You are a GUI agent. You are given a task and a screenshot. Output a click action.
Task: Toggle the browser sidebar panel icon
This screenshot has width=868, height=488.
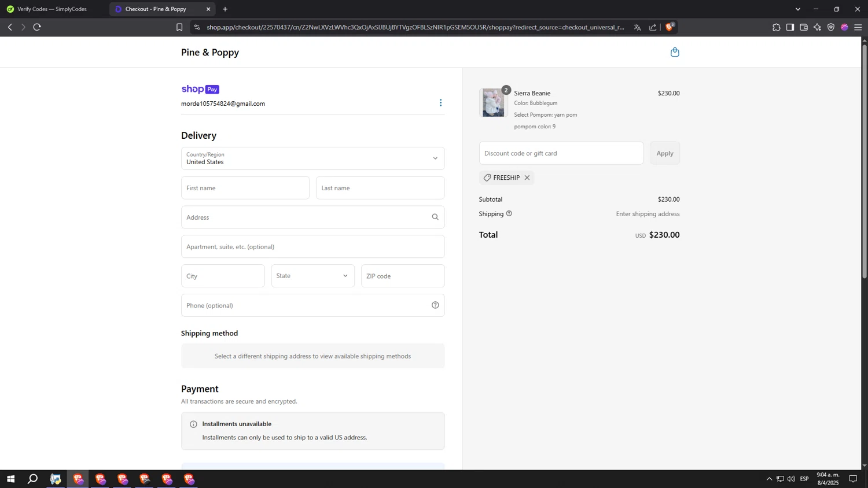[790, 27]
